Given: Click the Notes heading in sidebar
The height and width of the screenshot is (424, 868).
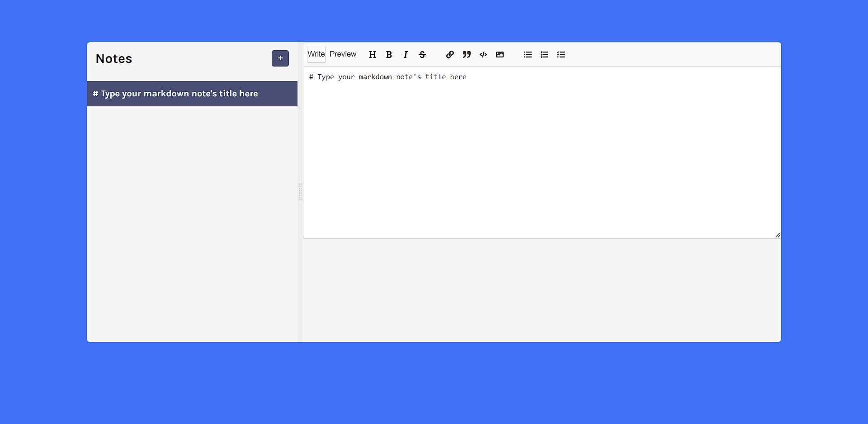Looking at the screenshot, I should coord(113,58).
